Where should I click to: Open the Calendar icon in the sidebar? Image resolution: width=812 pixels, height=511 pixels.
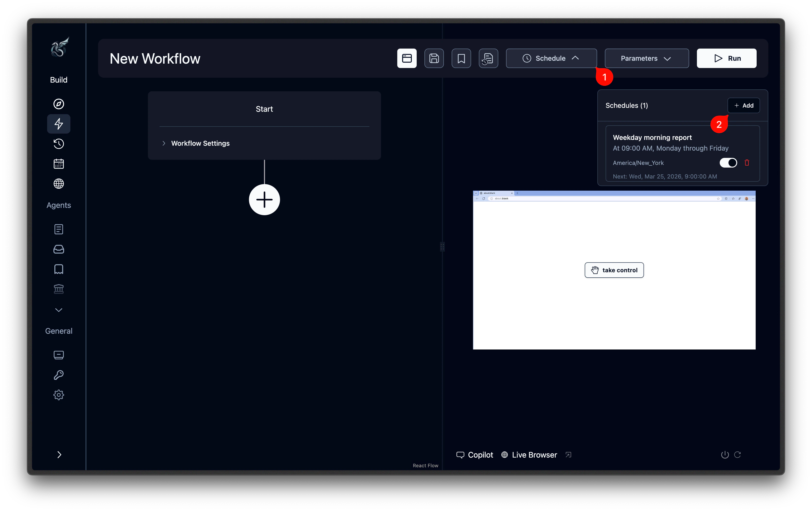tap(59, 164)
